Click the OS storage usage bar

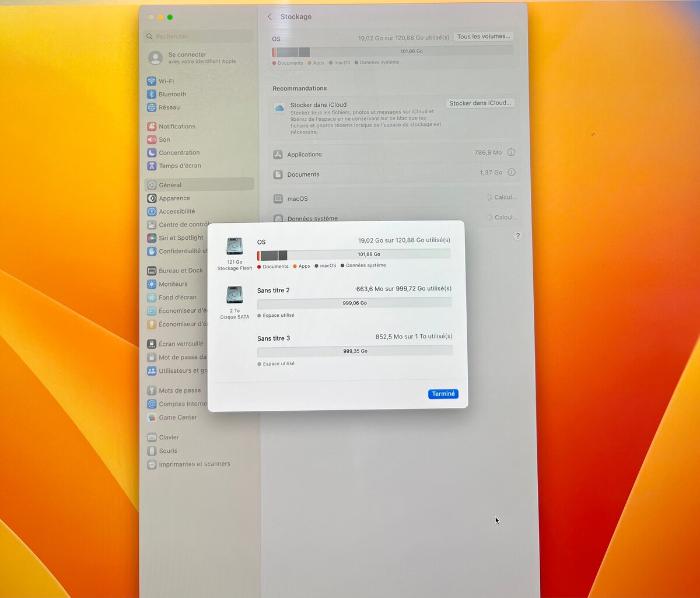(355, 255)
